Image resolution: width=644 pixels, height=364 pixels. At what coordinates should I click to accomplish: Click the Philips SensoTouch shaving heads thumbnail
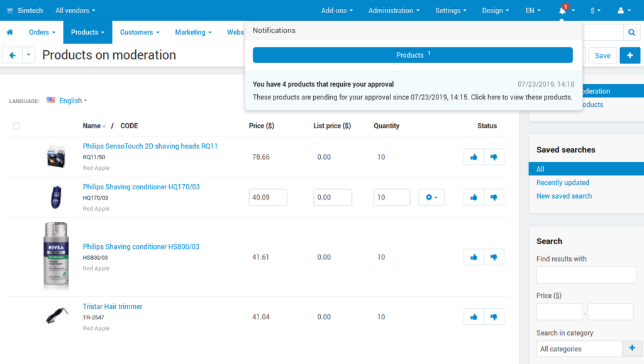click(56, 157)
